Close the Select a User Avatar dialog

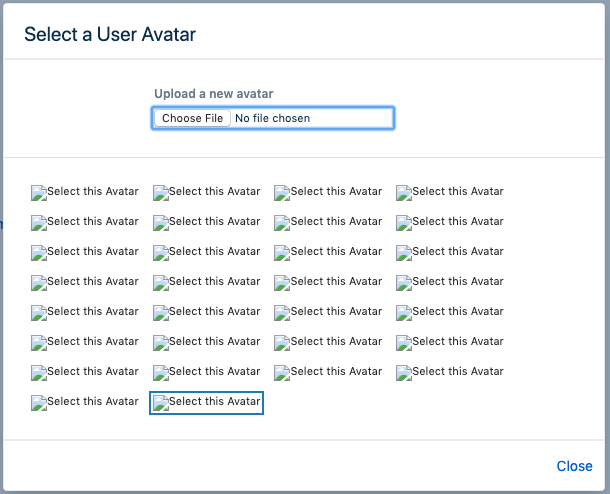click(x=574, y=466)
